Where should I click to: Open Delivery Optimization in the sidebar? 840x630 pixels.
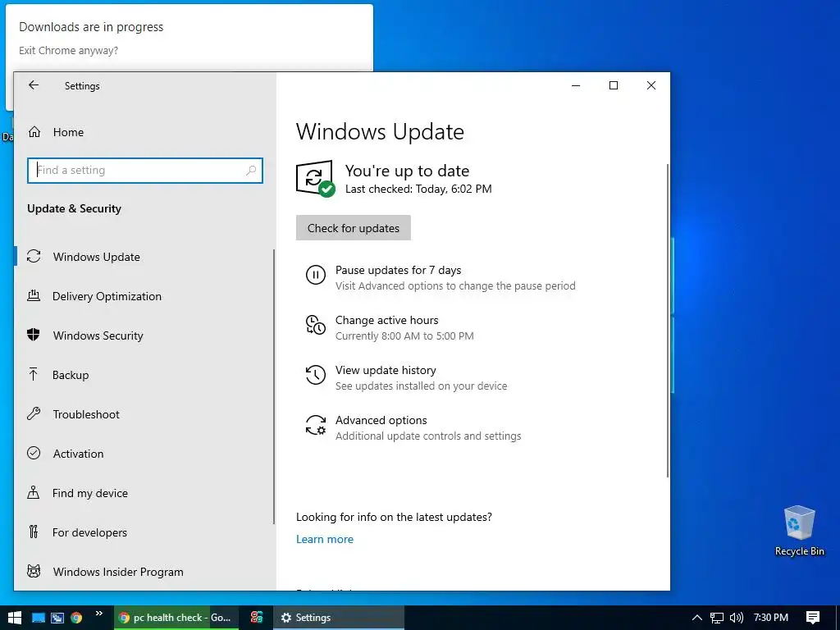click(144, 295)
